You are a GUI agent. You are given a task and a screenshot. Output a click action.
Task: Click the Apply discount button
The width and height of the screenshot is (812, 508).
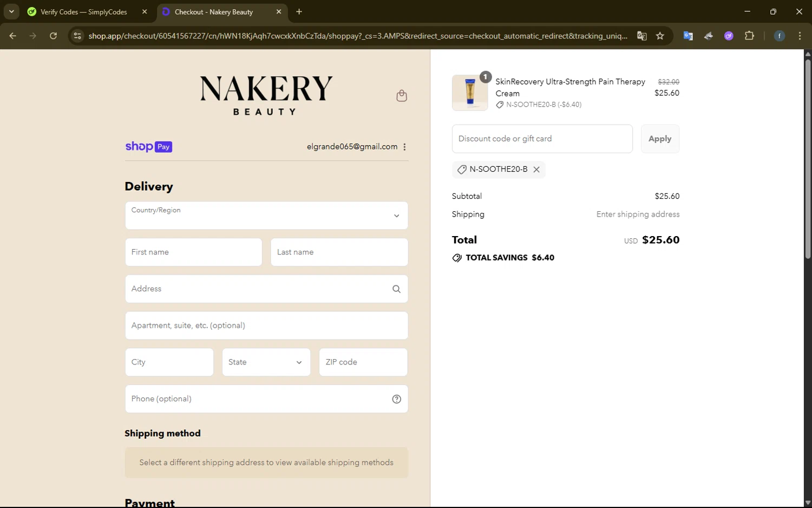[660, 139]
